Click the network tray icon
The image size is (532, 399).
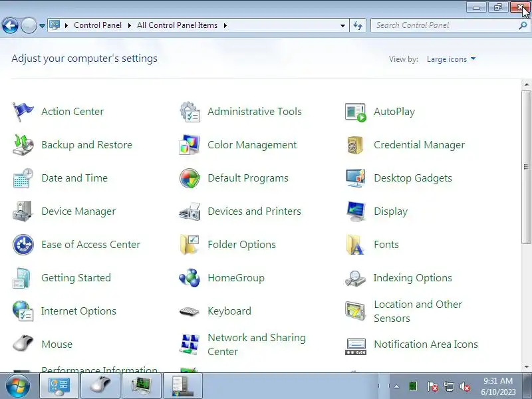click(448, 386)
